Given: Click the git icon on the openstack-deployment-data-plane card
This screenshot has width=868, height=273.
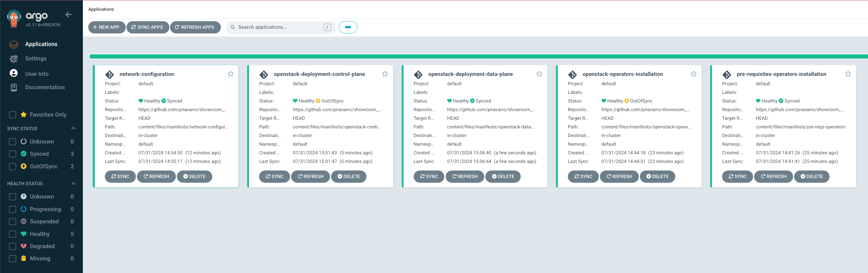Looking at the screenshot, I should pos(418,74).
